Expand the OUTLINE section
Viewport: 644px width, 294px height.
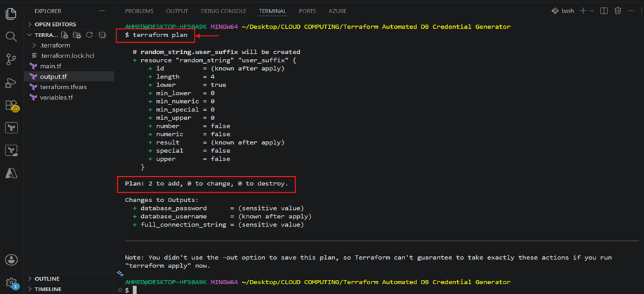44,279
